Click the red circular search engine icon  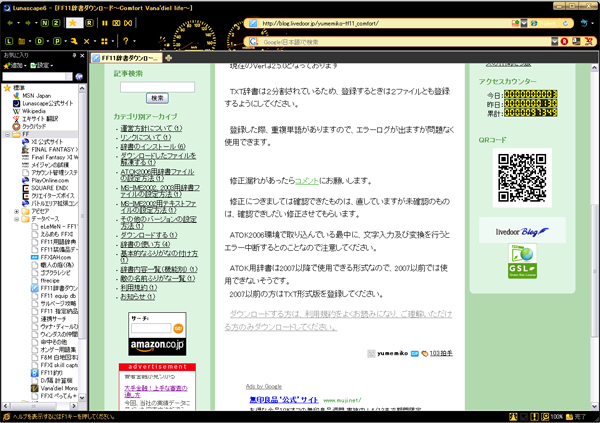pos(564,41)
